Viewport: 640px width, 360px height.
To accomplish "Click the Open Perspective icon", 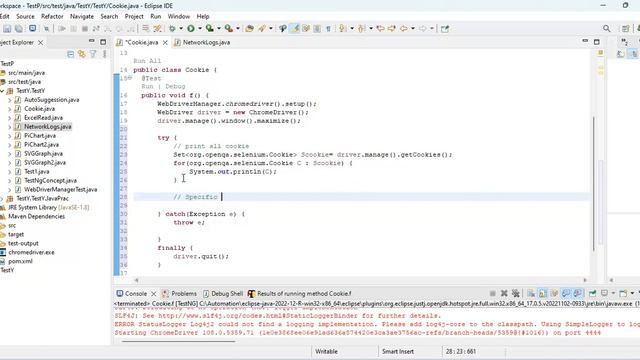I will [x=625, y=29].
